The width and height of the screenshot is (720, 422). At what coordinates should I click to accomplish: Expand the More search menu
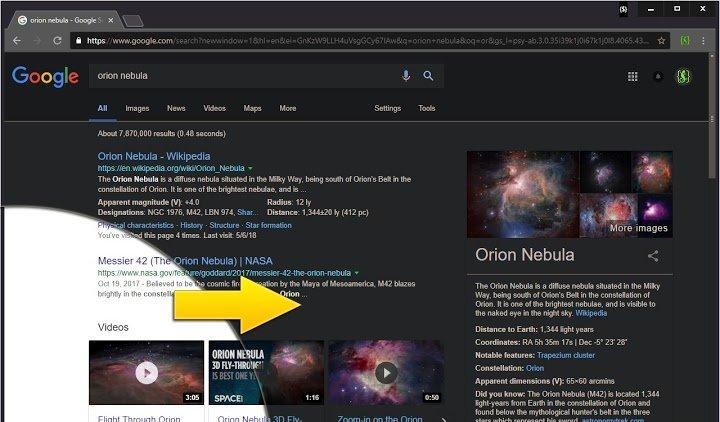[288, 108]
